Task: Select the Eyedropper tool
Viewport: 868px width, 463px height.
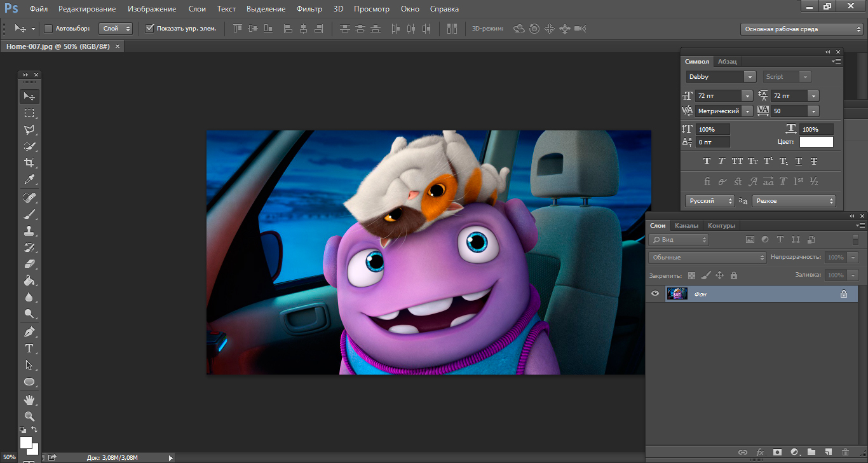Action: tap(29, 180)
